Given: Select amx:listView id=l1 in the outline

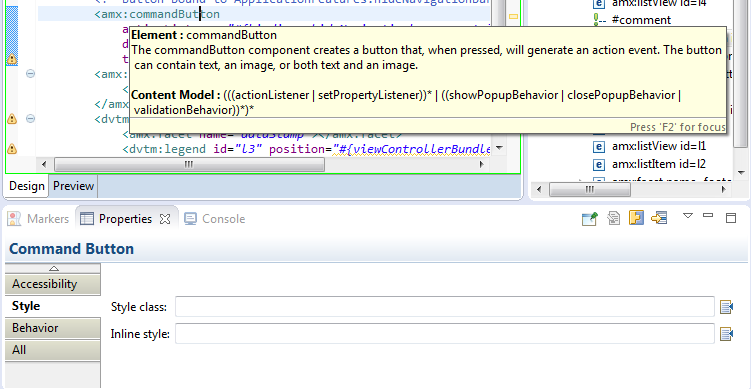Looking at the screenshot, I should coord(659,146).
